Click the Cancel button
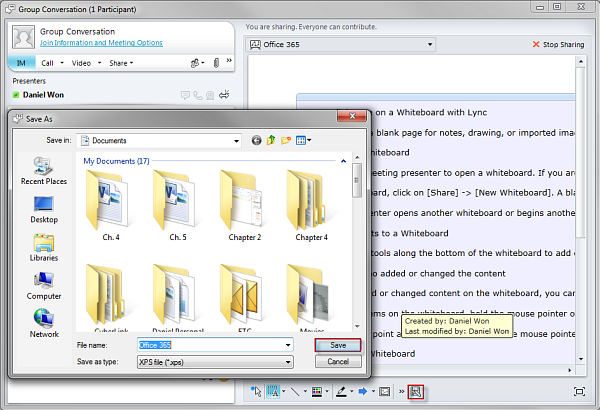Viewport: 600px width, 410px height. (338, 361)
